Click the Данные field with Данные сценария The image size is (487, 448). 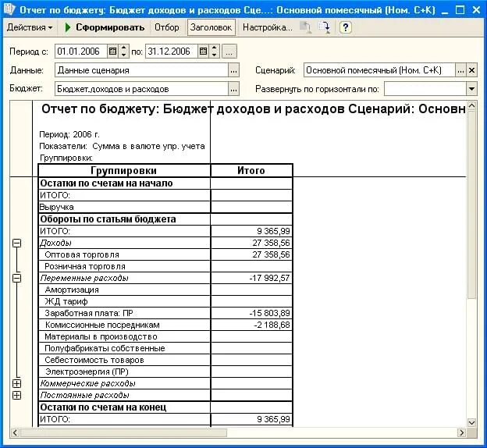(142, 70)
